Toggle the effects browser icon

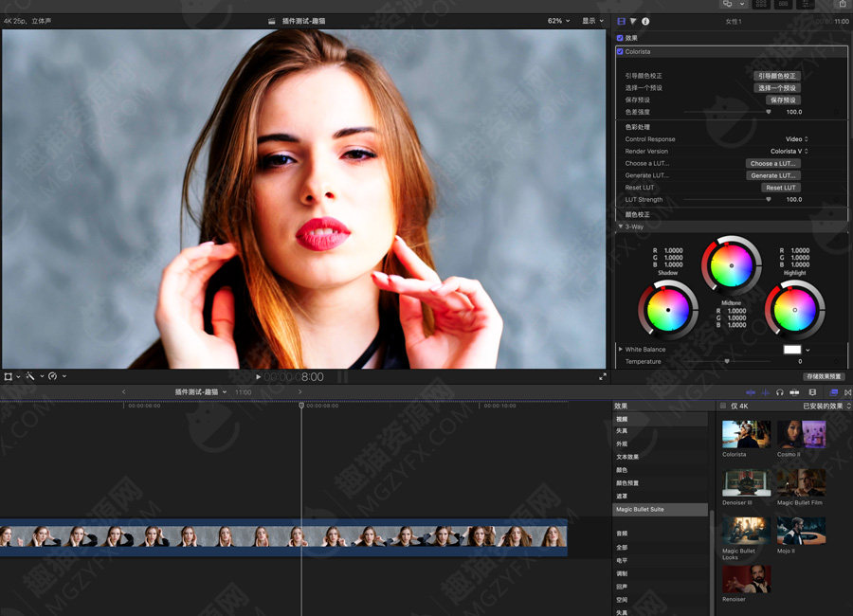834,392
